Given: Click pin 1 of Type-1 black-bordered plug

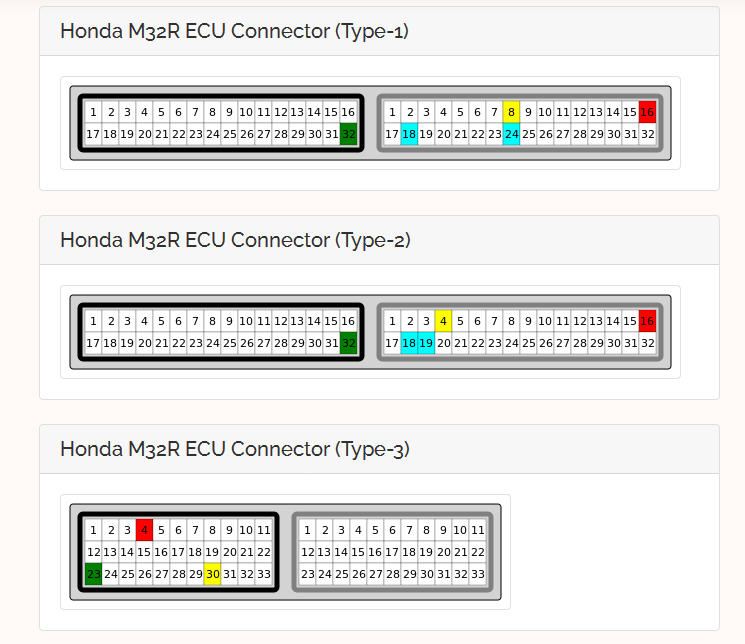Looking at the screenshot, I should point(93,112).
